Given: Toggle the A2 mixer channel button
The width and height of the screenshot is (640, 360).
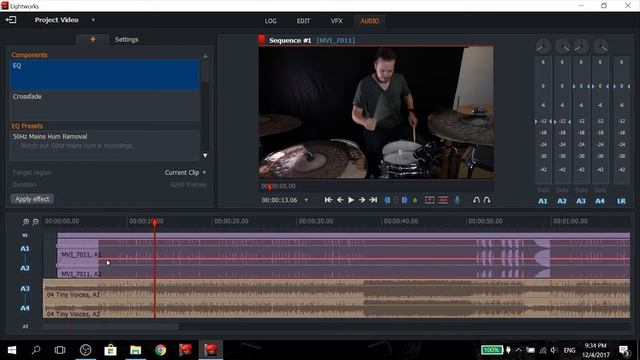Looking at the screenshot, I should click(562, 201).
